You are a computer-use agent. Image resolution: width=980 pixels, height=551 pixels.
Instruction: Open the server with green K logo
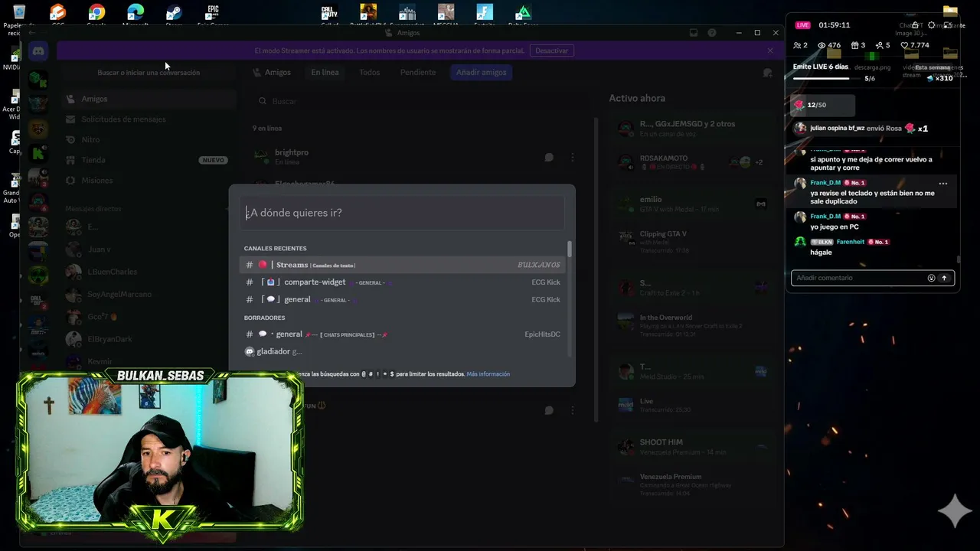click(x=38, y=153)
